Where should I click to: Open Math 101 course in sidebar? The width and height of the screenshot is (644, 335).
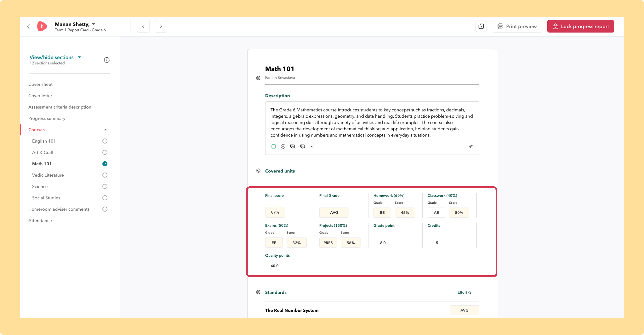click(x=42, y=164)
